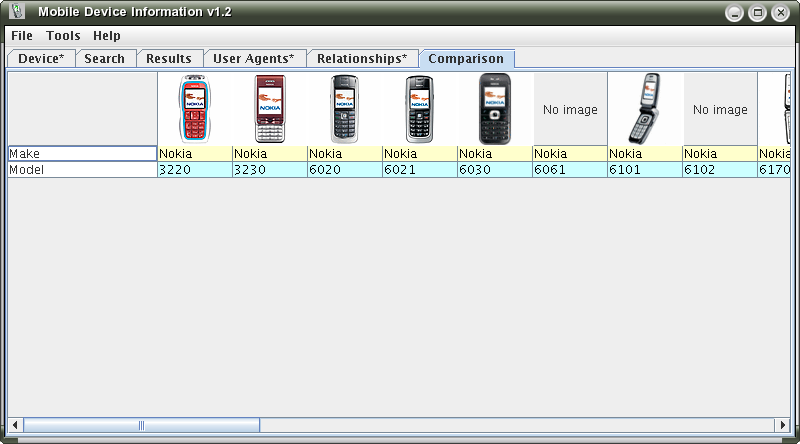Open the Help menu
Viewport: 800px width, 444px height.
107,36
